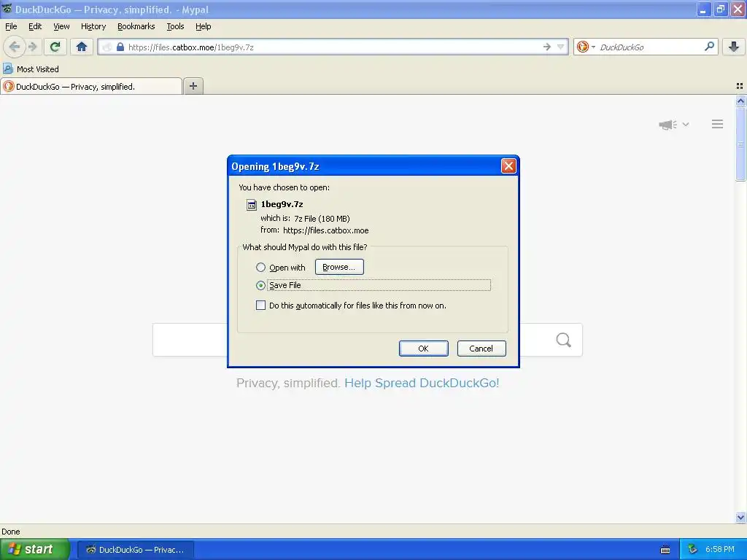Enable Do this automatically checkbox
Image resolution: width=747 pixels, height=560 pixels.
(x=260, y=306)
